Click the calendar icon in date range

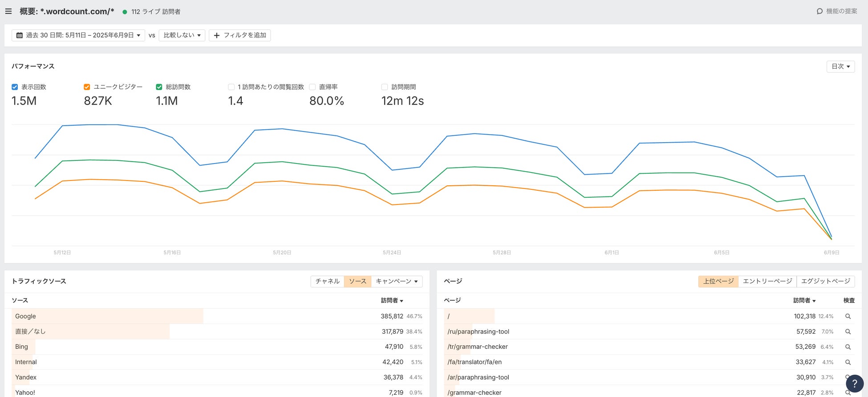(x=20, y=35)
